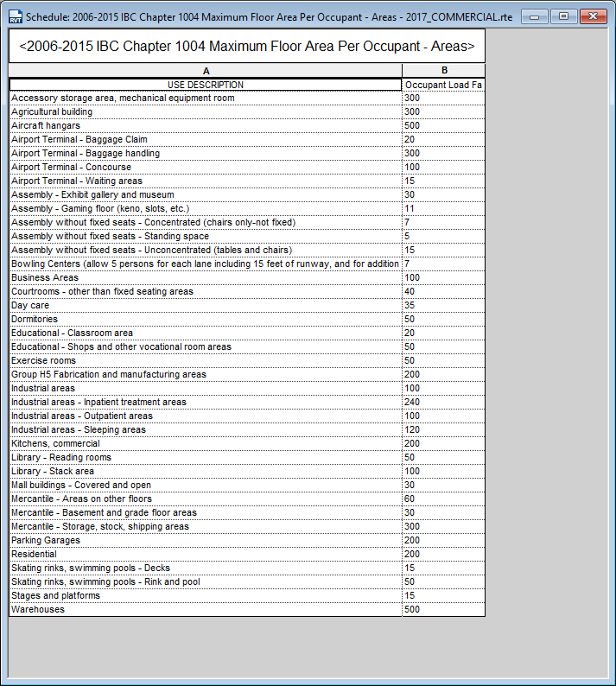Screen dimensions: 616x686
Task: Select the Bowling Centers description cell
Action: (x=206, y=264)
